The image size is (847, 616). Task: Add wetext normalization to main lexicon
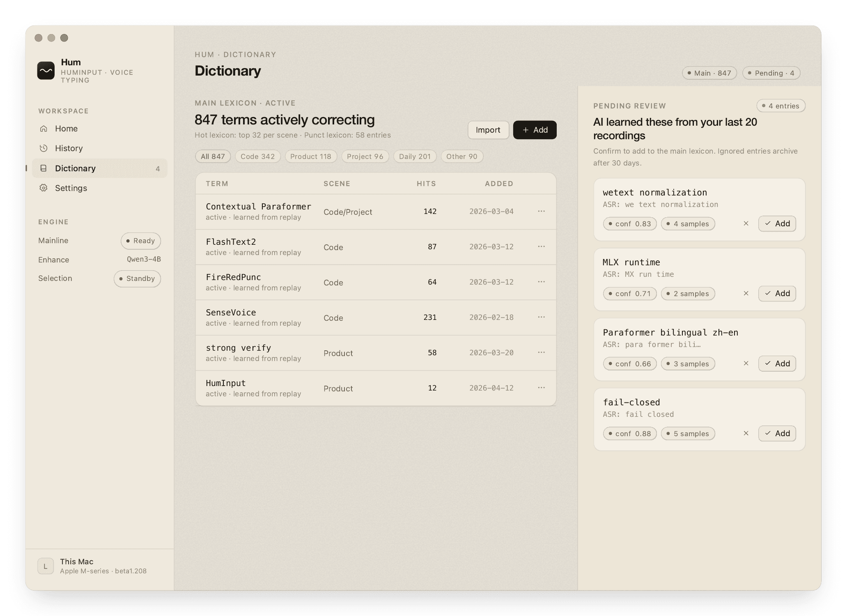pos(777,223)
